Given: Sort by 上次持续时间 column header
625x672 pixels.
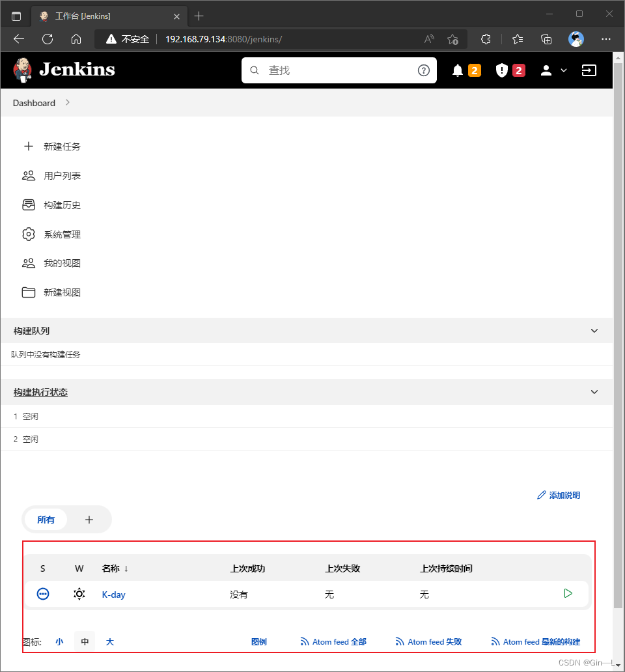Looking at the screenshot, I should click(x=446, y=568).
